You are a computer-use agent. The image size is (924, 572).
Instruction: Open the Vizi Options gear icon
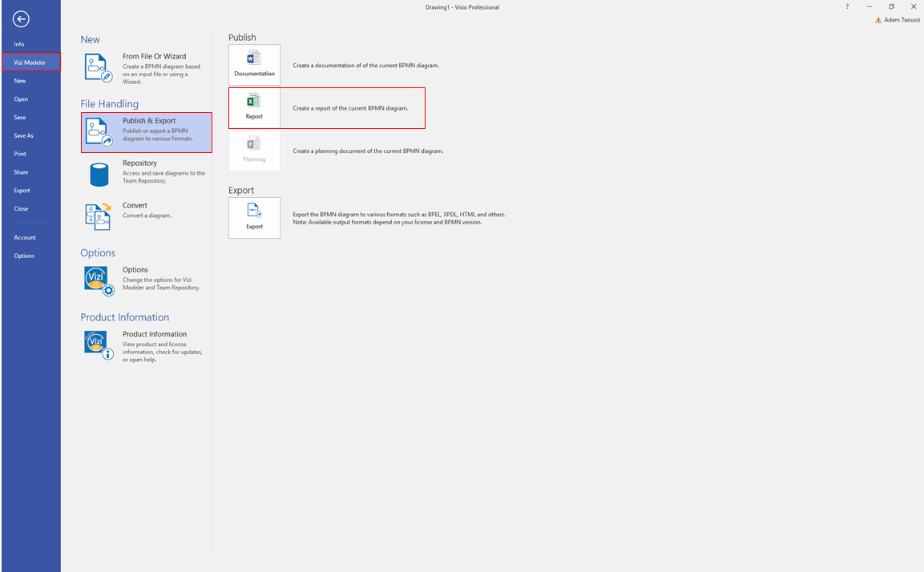(x=99, y=280)
